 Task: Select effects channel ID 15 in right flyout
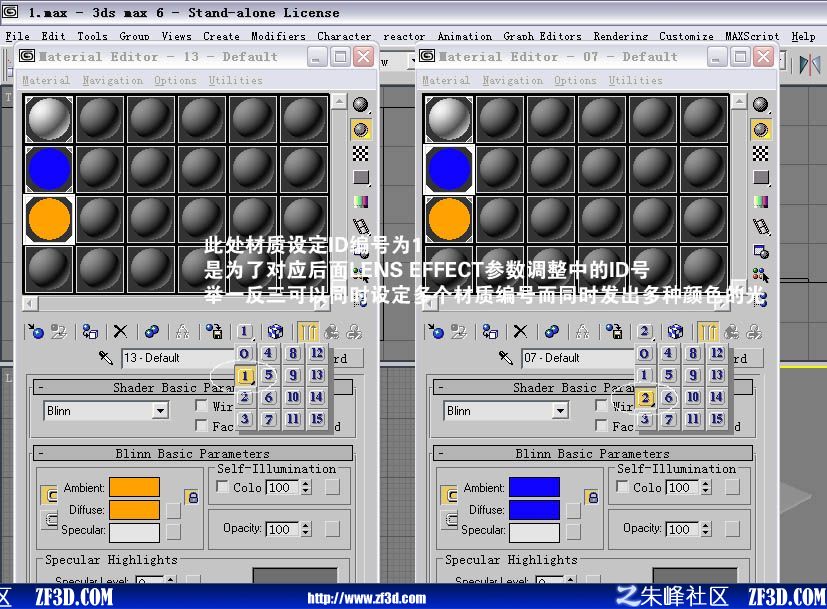(717, 419)
